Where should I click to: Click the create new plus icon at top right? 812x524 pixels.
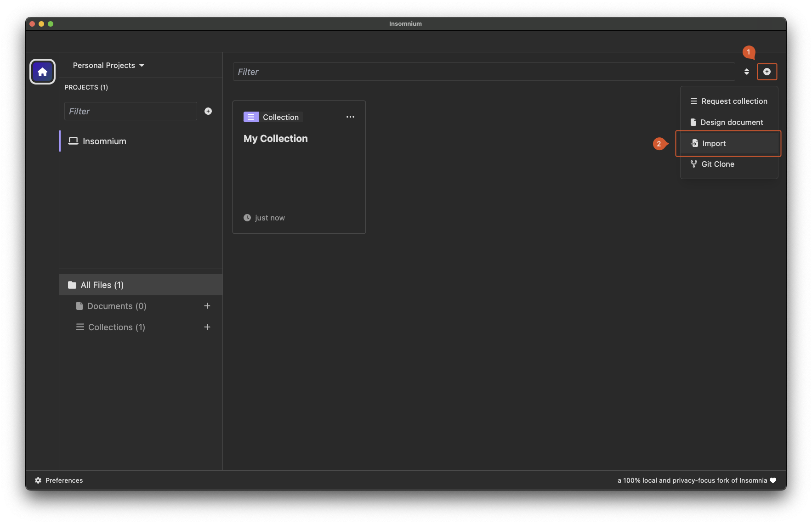[767, 72]
